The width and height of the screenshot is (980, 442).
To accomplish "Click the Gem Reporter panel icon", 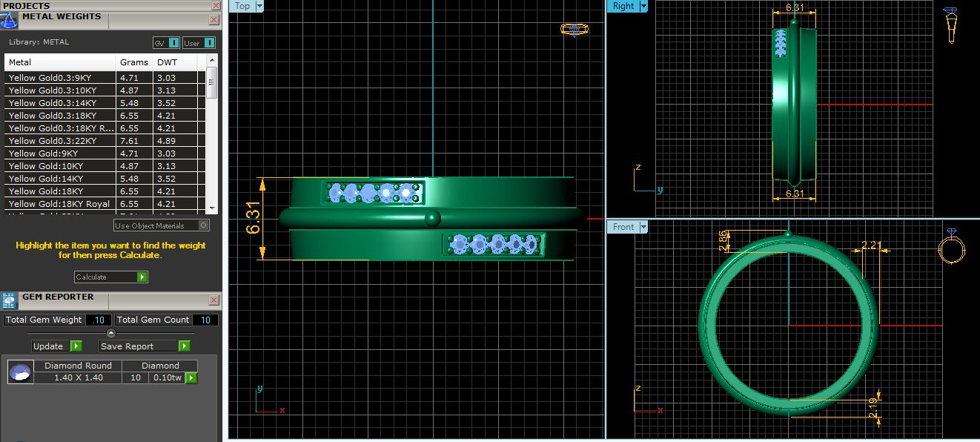I will (9, 300).
